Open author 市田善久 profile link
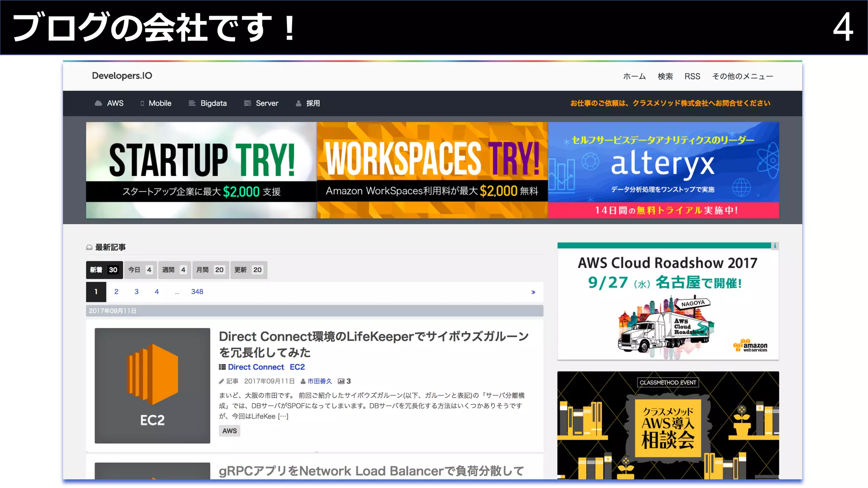 click(320, 381)
